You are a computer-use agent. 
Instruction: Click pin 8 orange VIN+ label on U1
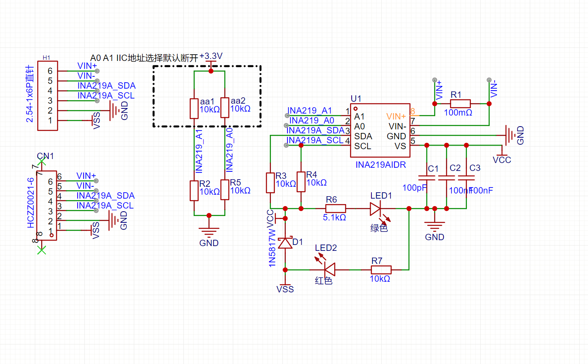(x=396, y=117)
